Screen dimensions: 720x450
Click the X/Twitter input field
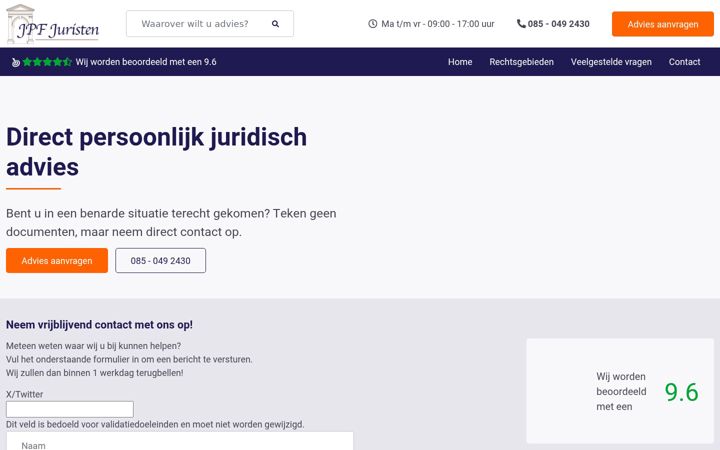pyautogui.click(x=70, y=409)
